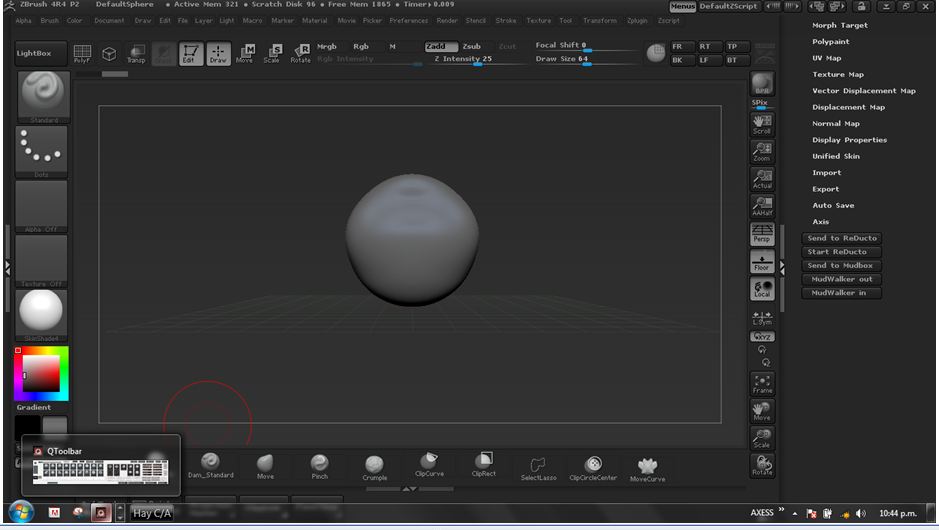This screenshot has width=939, height=530.
Task: Open the Zplugin menu
Action: point(636,20)
